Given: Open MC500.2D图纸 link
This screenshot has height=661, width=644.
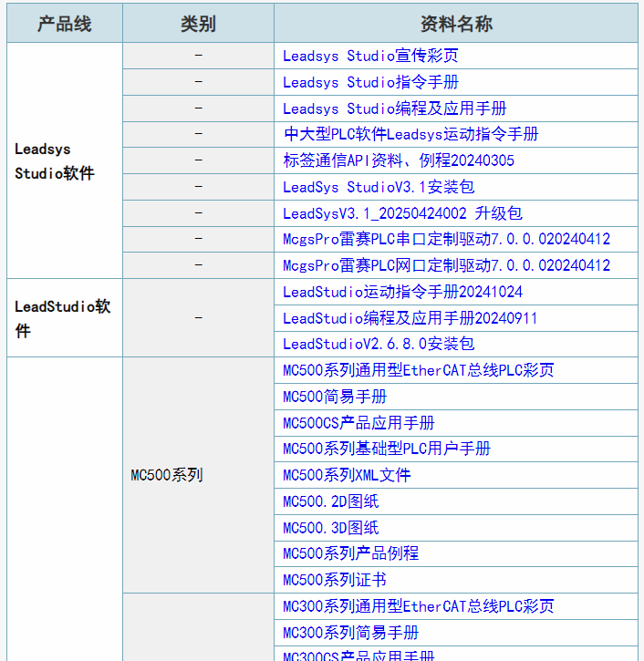Looking at the screenshot, I should point(330,501).
